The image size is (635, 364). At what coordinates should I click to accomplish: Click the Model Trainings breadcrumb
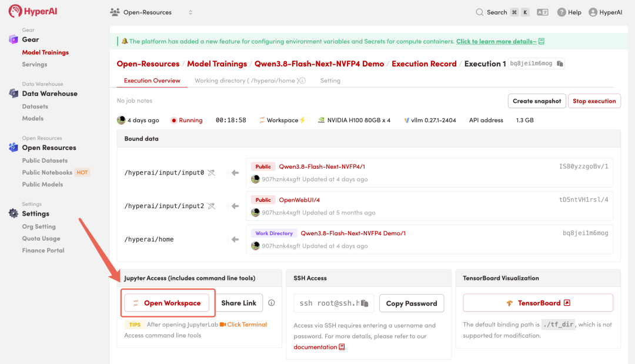coord(216,64)
